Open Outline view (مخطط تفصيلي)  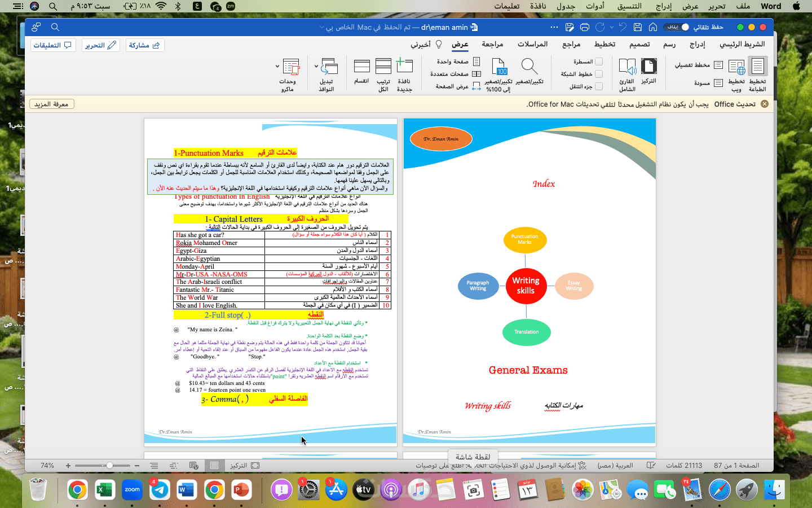(699, 65)
